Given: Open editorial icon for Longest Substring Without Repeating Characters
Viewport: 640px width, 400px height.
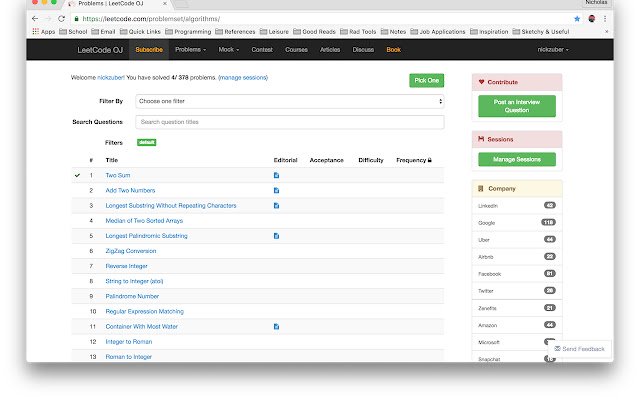Looking at the screenshot, I should pyautogui.click(x=276, y=205).
